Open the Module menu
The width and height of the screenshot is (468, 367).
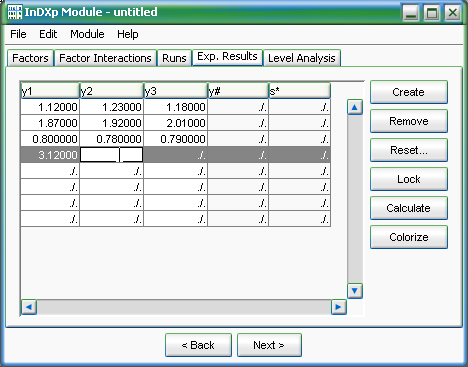coord(87,34)
